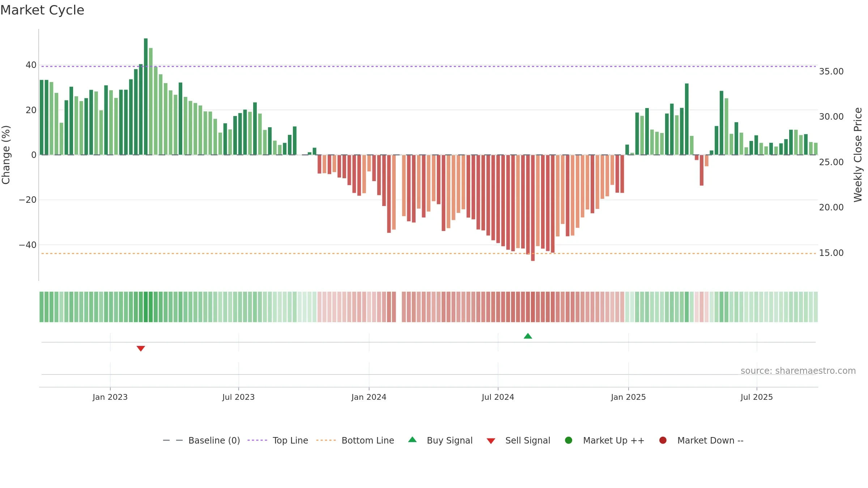Screen dimensions: 868x488
Task: Toggle the Top Line legend entry
Action: (278, 440)
